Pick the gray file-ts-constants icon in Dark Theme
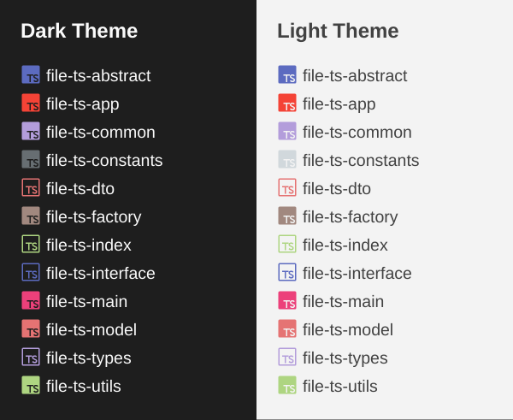Viewport: 513px width, 420px height. [x=31, y=159]
